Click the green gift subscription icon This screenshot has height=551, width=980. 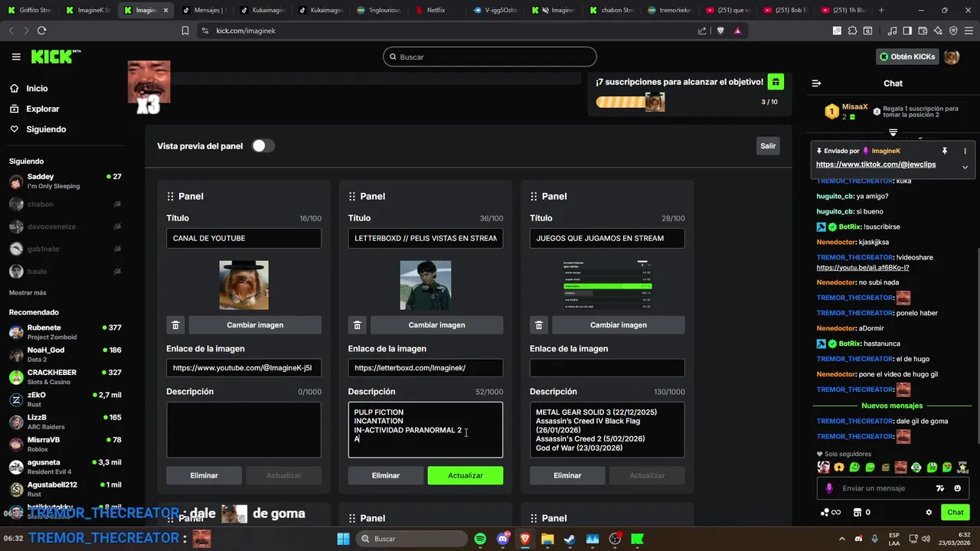point(776,82)
